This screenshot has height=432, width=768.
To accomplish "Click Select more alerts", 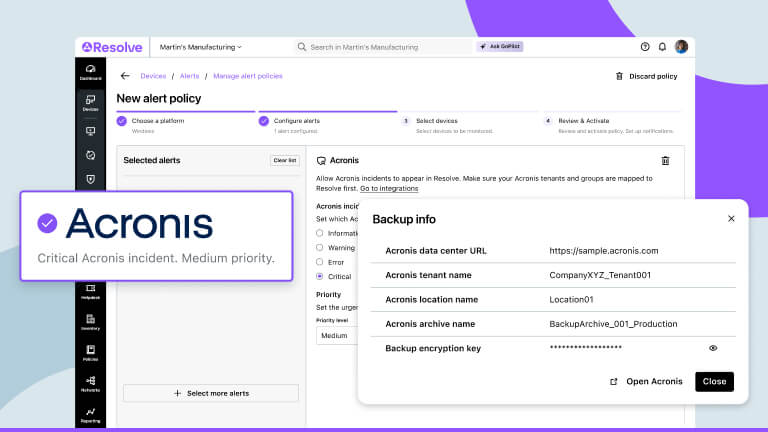I will pyautogui.click(x=211, y=393).
